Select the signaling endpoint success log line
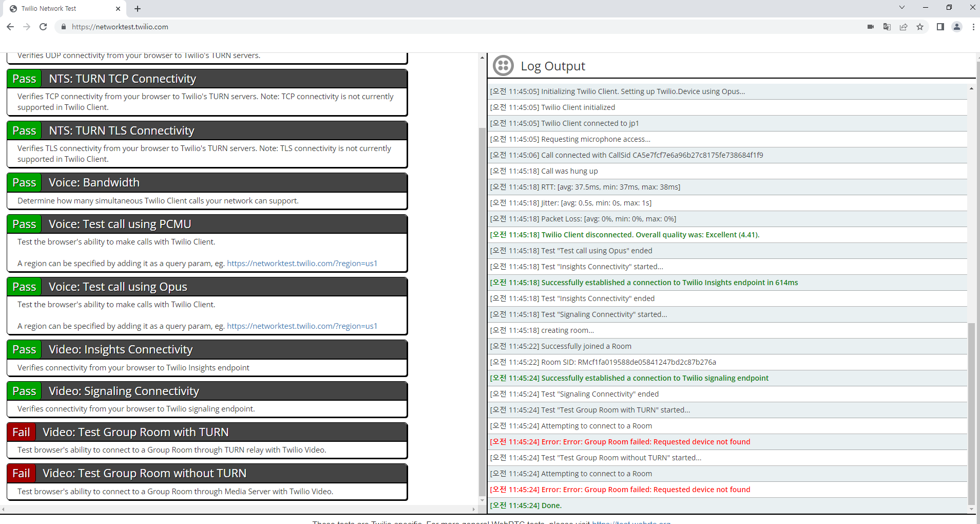The image size is (980, 524). tap(728, 378)
